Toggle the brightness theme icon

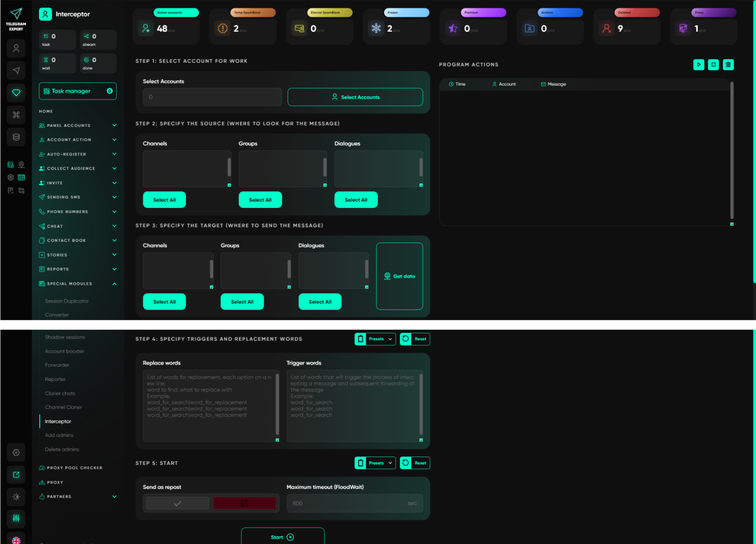[16, 497]
